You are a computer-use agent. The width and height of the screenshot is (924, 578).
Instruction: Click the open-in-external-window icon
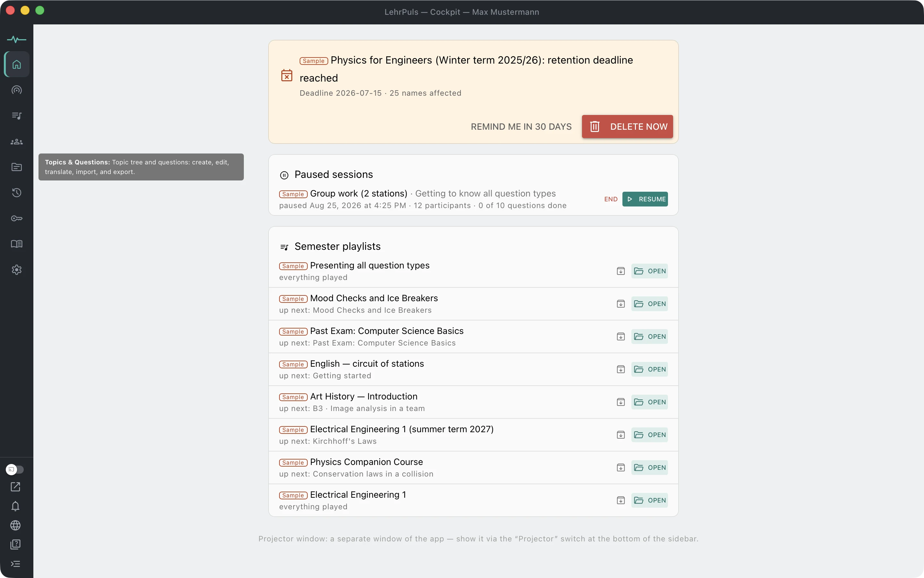click(x=15, y=486)
